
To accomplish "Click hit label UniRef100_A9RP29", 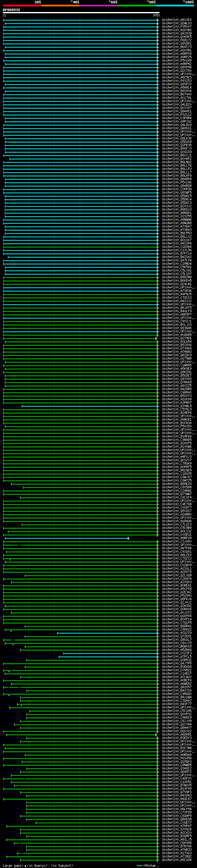I will coord(176,538).
